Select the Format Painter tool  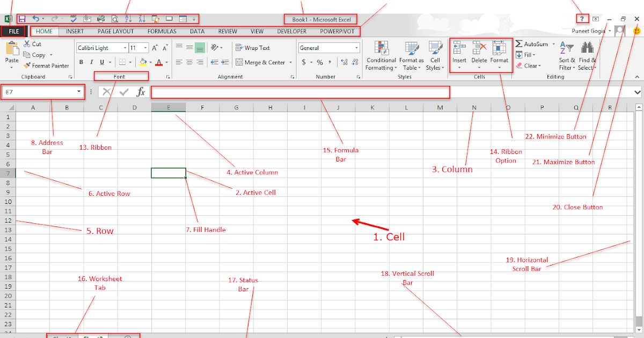tap(47, 65)
